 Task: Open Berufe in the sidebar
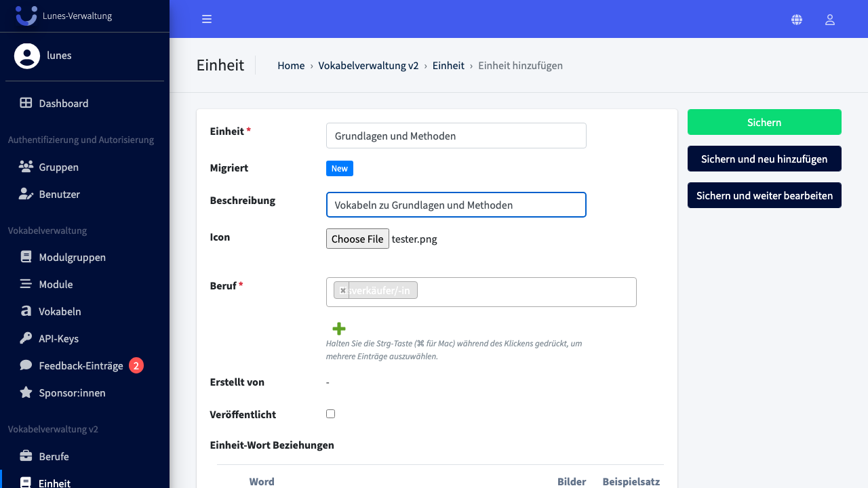(x=85, y=456)
